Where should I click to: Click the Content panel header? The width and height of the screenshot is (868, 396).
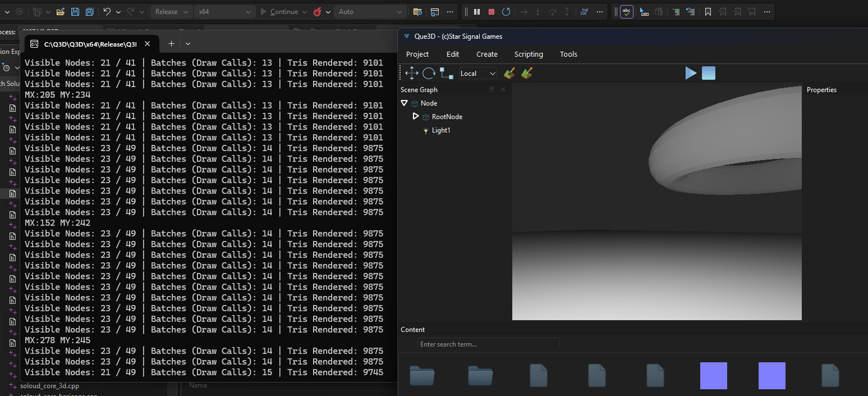412,330
